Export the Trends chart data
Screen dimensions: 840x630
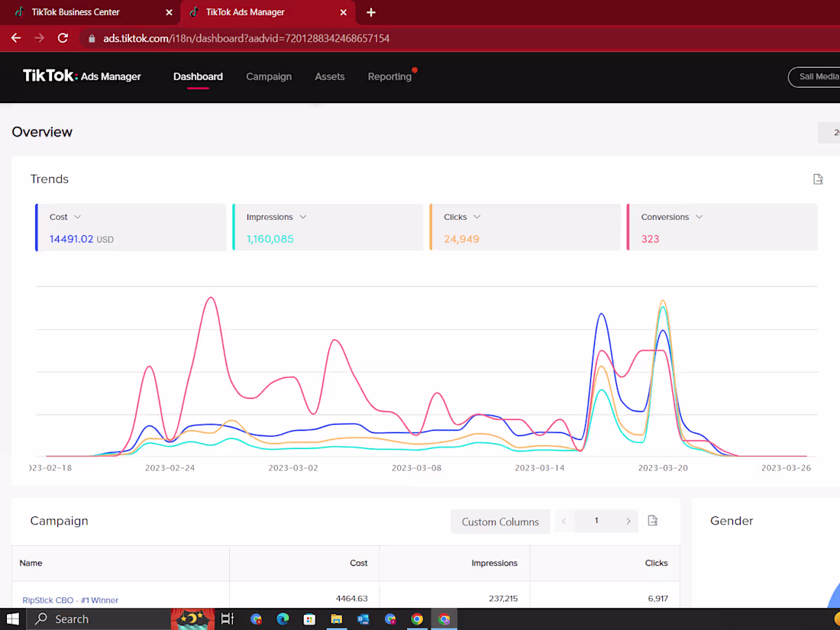818,179
